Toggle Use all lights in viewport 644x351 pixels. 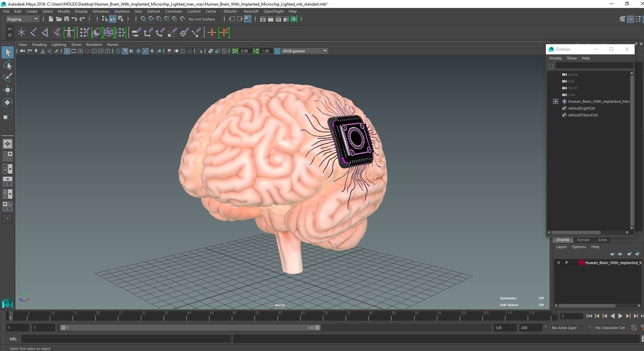coord(152,51)
